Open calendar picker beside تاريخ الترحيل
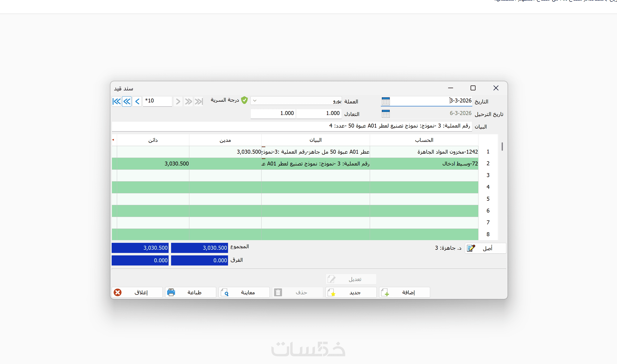This screenshot has height=364, width=617. tap(386, 114)
